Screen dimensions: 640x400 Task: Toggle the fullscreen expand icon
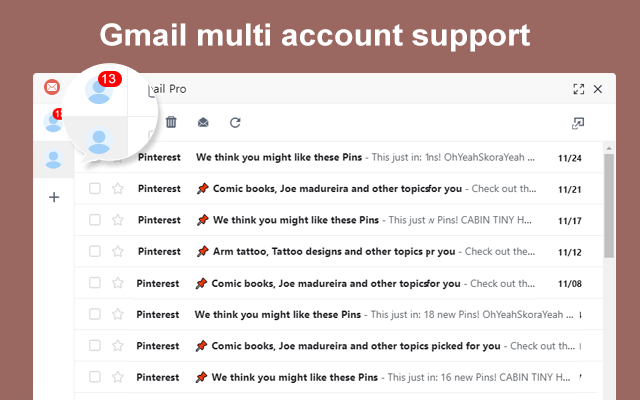click(x=578, y=89)
